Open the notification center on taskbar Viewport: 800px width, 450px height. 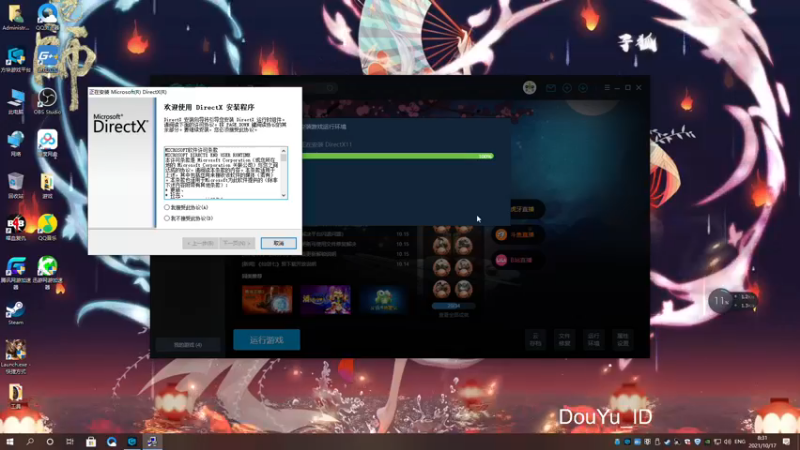(x=787, y=441)
